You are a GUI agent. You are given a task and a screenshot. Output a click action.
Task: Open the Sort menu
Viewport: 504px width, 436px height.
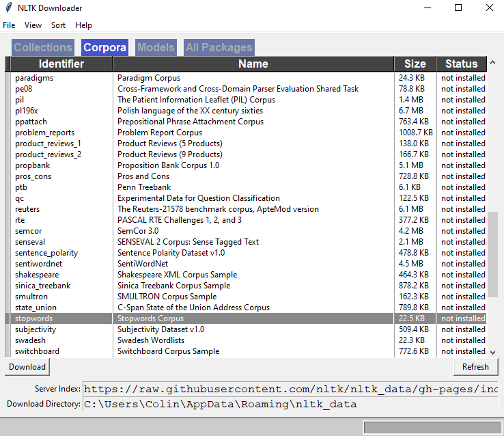(x=58, y=25)
